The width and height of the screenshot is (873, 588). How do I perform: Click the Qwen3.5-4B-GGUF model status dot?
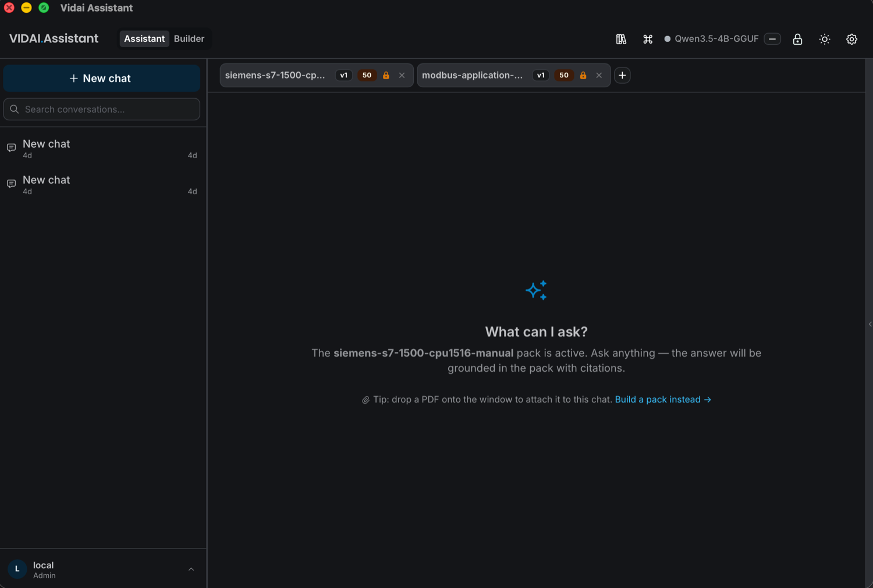tap(668, 39)
